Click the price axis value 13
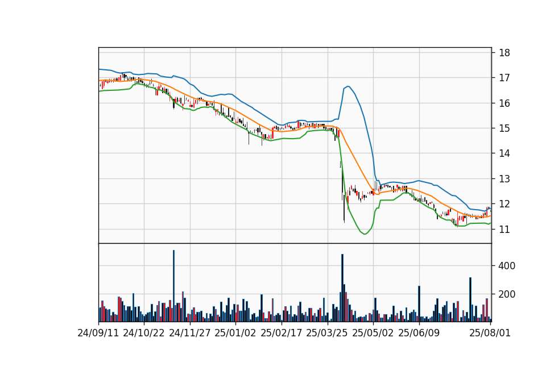The width and height of the screenshot is (546, 392). tap(504, 179)
